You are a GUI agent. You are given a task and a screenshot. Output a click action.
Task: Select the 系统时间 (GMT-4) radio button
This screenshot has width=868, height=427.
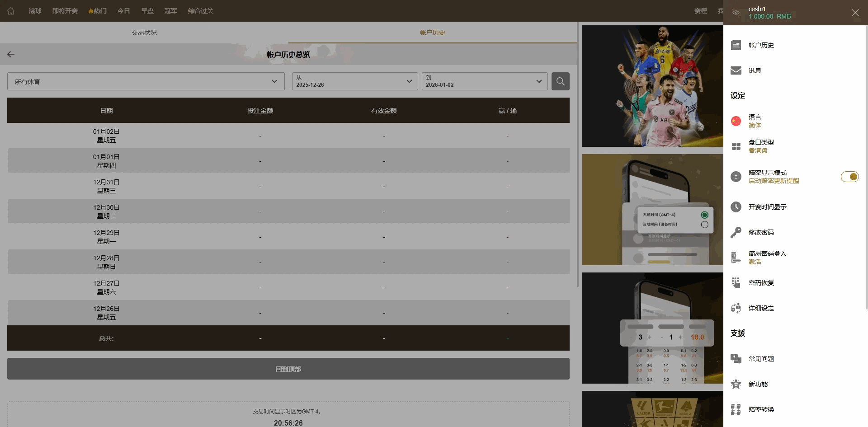704,215
